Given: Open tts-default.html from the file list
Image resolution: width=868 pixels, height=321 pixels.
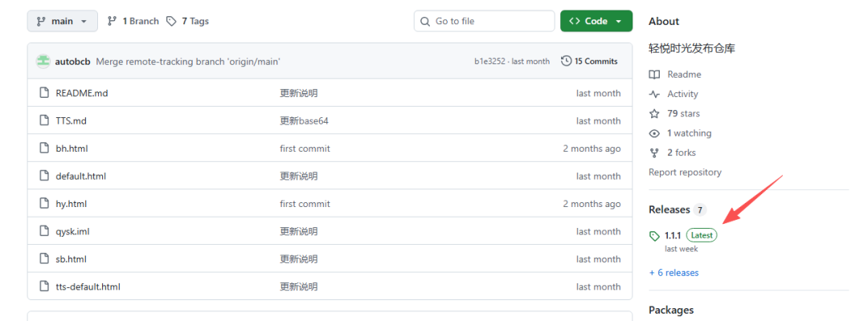Looking at the screenshot, I should (x=88, y=286).
